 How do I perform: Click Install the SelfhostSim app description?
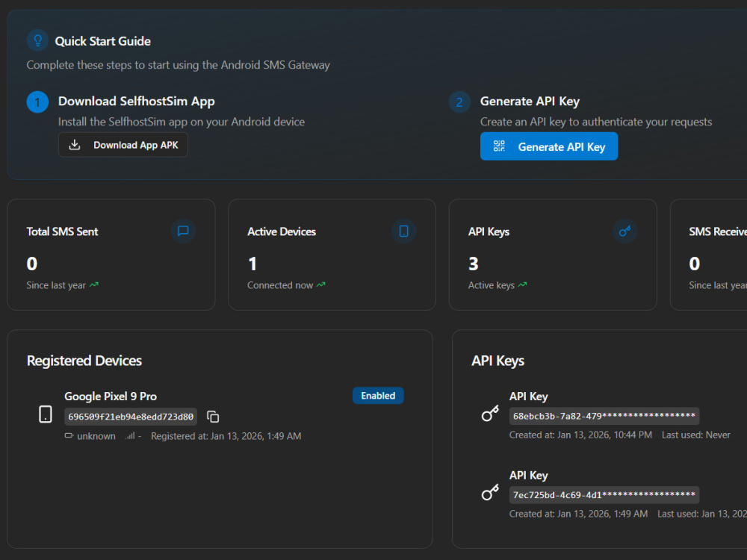[182, 122]
